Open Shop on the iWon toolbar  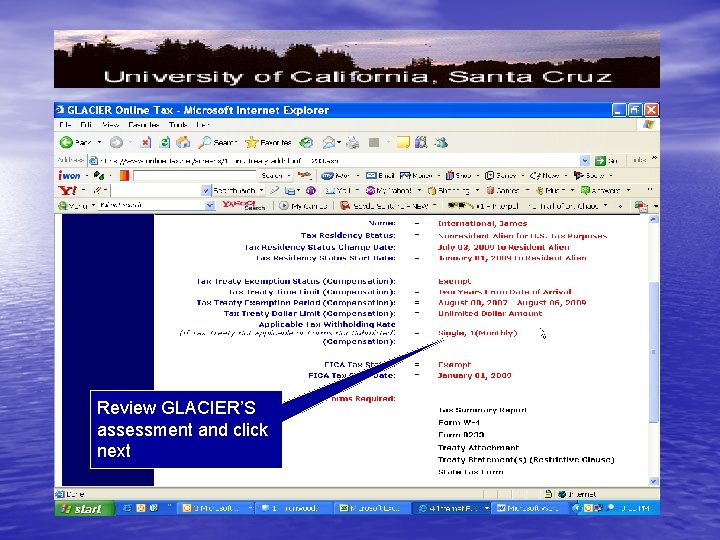(459, 175)
